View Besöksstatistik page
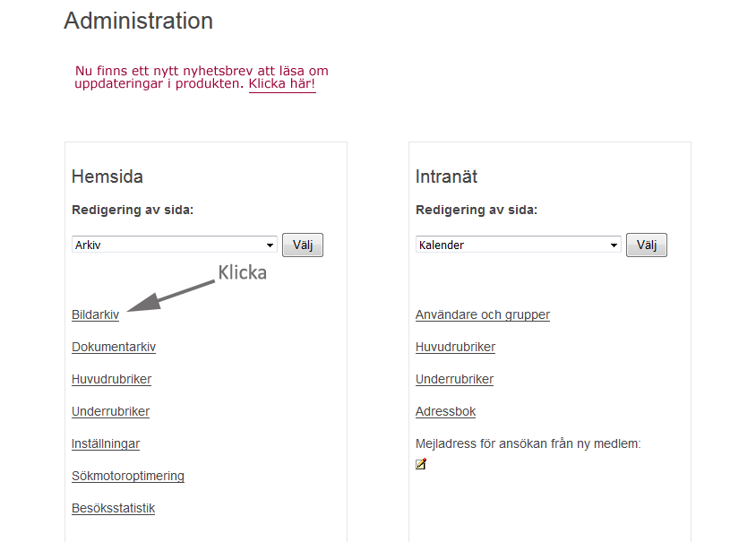The image size is (756, 542). pos(113,509)
